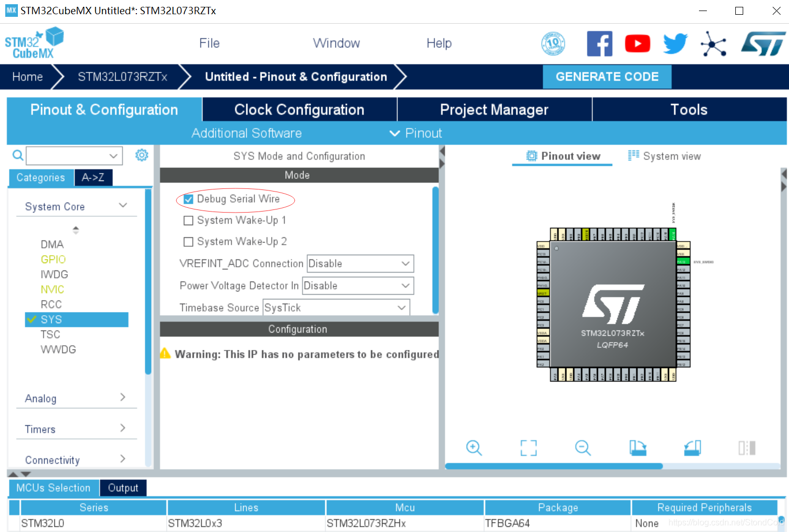
Task: Switch to Tools tab
Action: [x=689, y=109]
